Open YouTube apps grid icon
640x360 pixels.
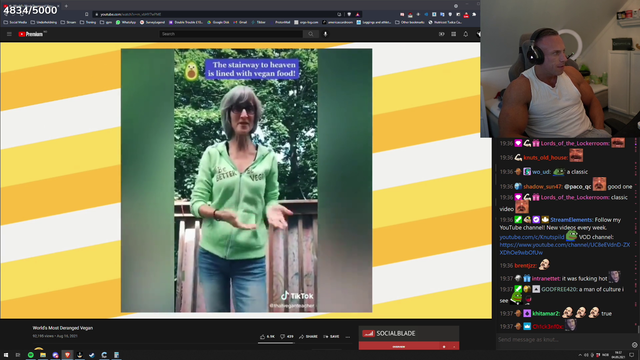click(453, 34)
